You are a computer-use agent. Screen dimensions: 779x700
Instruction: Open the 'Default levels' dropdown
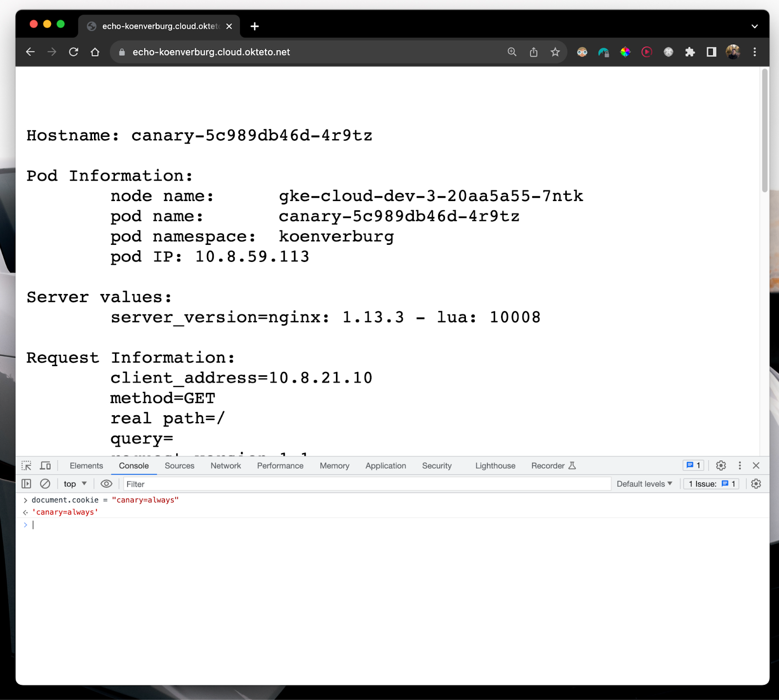coord(644,483)
